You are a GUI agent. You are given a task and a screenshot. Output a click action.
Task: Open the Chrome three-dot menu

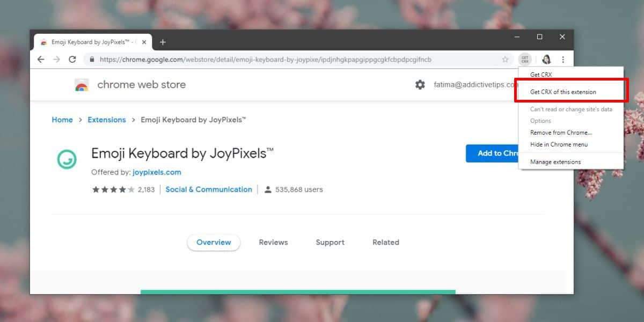pyautogui.click(x=563, y=60)
